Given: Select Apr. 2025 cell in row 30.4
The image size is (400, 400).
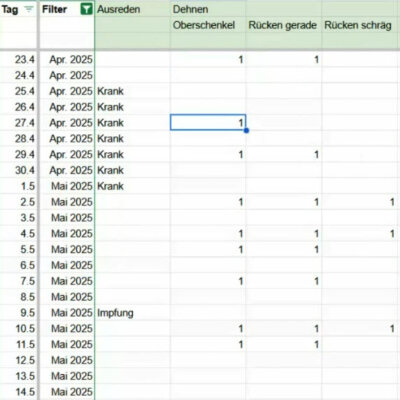Looking at the screenshot, I should click(x=67, y=170).
